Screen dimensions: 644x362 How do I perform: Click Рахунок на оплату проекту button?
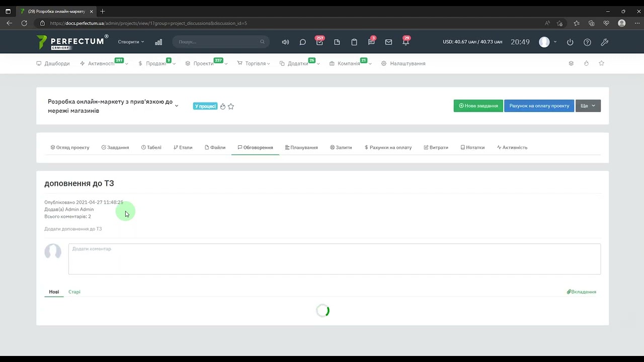point(539,106)
